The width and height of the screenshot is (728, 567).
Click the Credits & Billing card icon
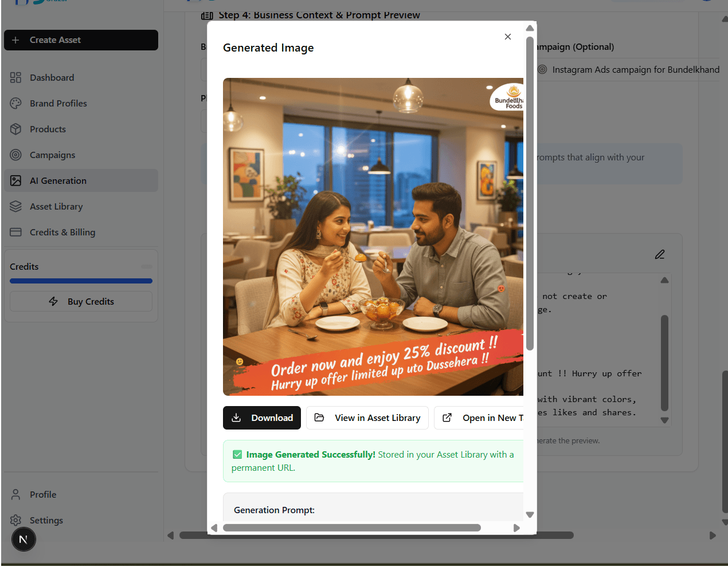tap(15, 233)
